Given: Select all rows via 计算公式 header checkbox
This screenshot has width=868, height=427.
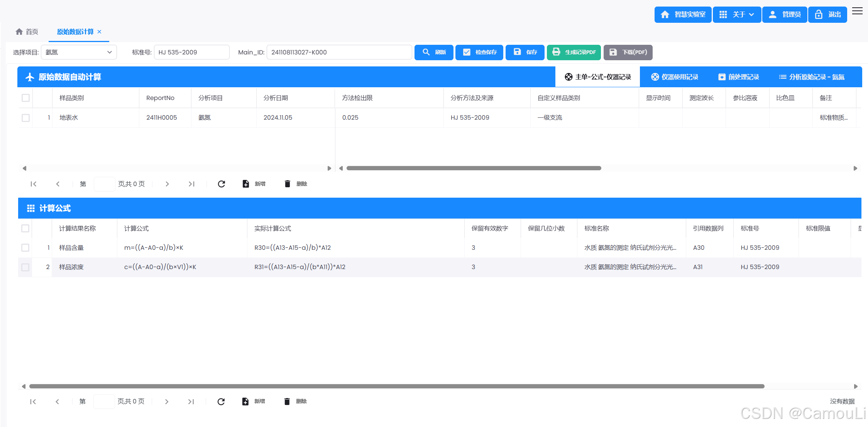Looking at the screenshot, I should [x=25, y=228].
